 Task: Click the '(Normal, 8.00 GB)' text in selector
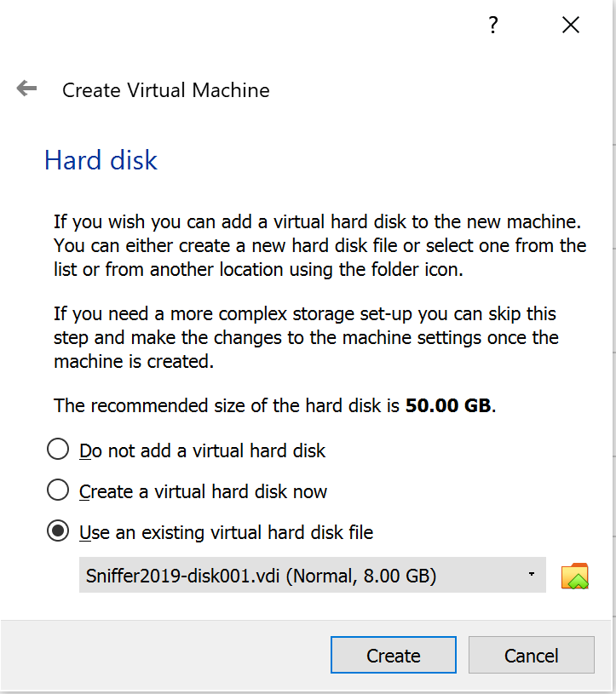361,576
